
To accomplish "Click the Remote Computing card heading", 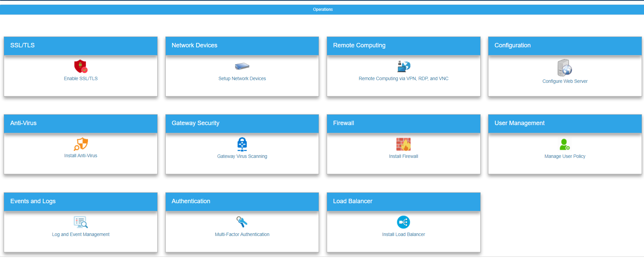I will [x=404, y=46].
